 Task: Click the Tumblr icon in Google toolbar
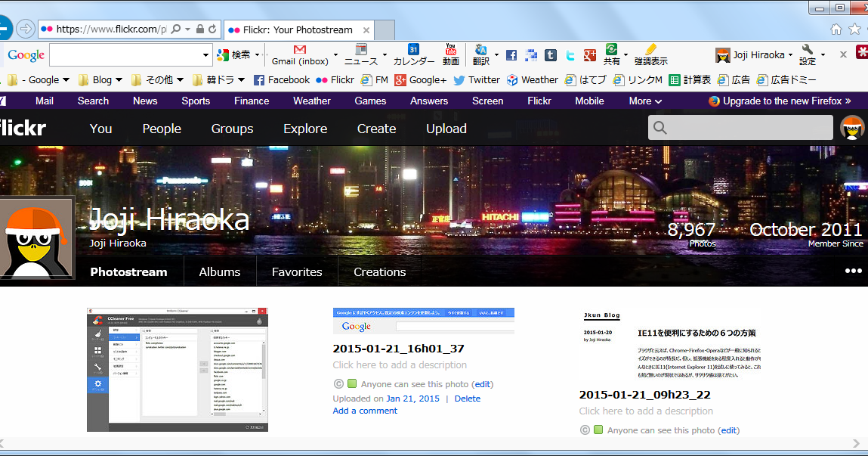tap(550, 55)
